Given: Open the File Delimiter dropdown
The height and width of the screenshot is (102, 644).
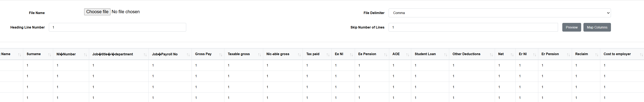Looking at the screenshot, I should (499, 13).
